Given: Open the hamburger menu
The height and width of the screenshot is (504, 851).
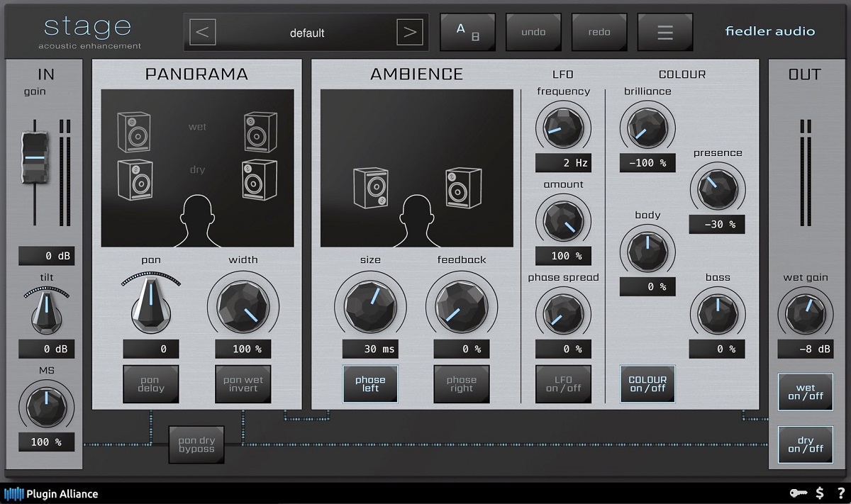Looking at the screenshot, I should 664,33.
